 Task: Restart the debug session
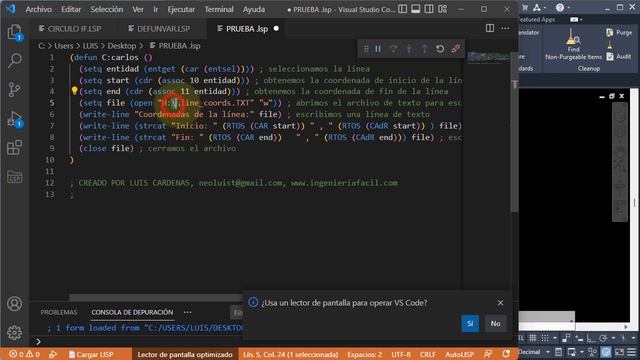point(440,49)
